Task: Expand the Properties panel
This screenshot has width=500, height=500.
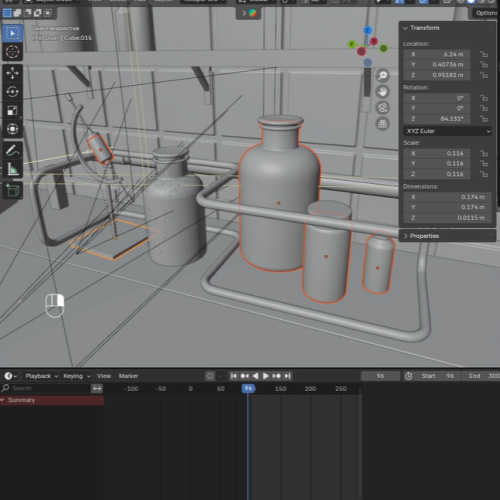Action: [406, 236]
